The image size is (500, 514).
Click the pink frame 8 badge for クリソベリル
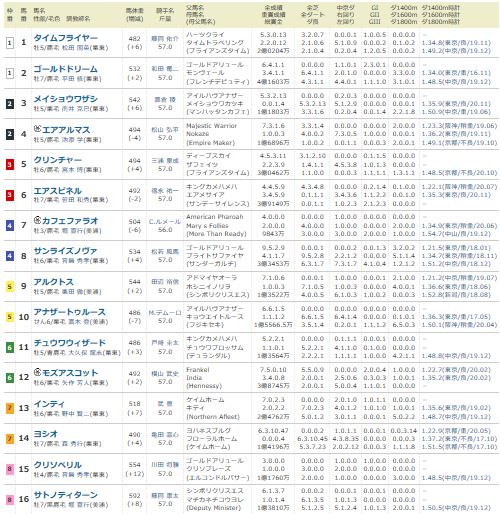10,469
